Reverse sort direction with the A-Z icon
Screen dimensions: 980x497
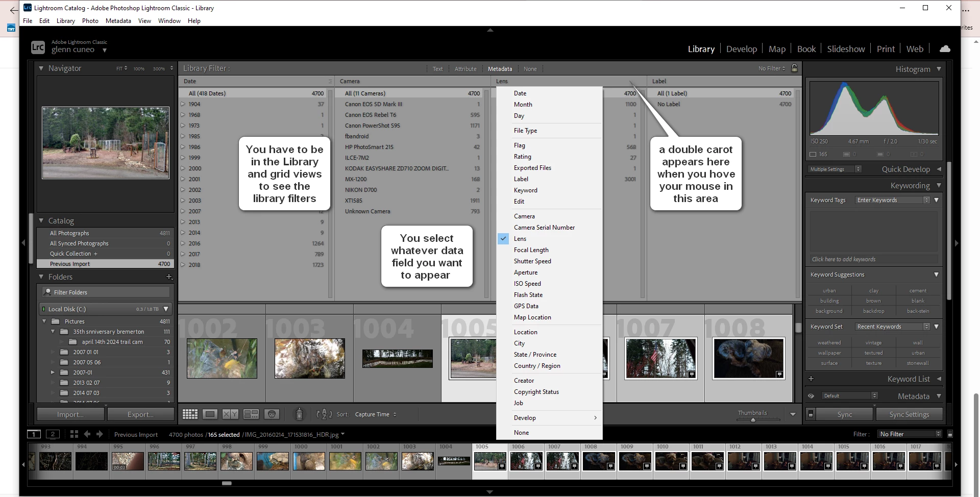tap(324, 414)
